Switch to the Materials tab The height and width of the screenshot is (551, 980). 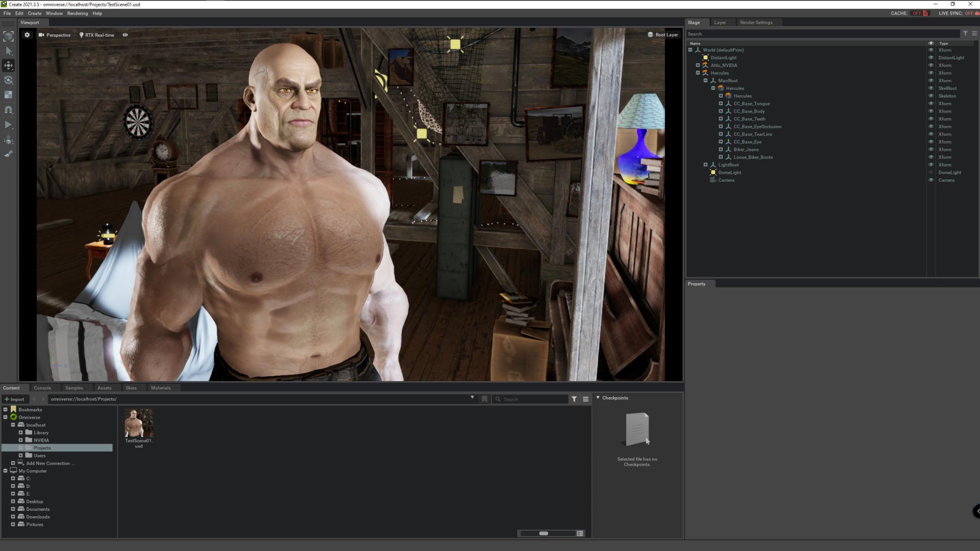161,388
